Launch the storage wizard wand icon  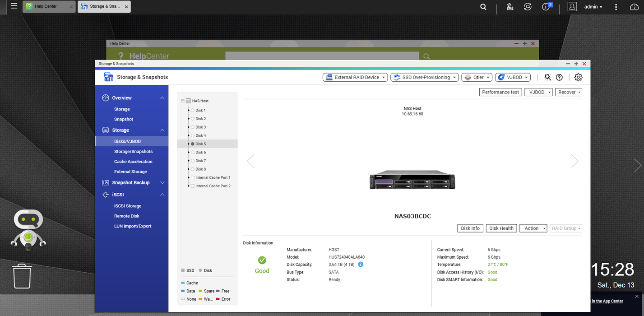547,77
